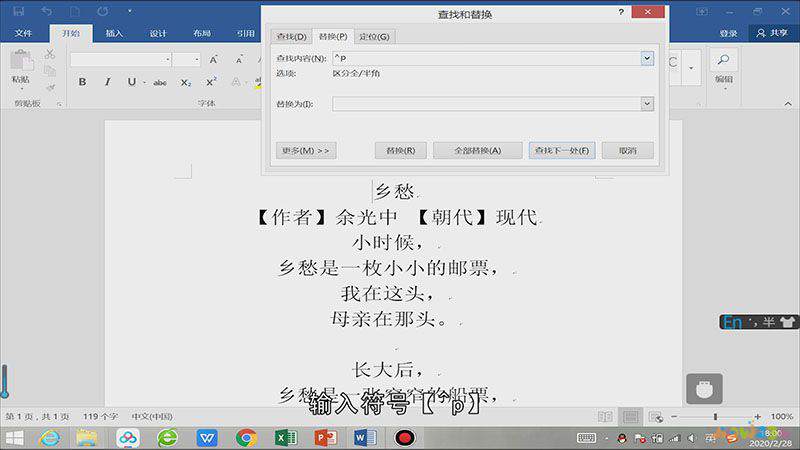The image size is (800, 450).
Task: Expand styles gallery dropdown arrow
Action: (691, 68)
